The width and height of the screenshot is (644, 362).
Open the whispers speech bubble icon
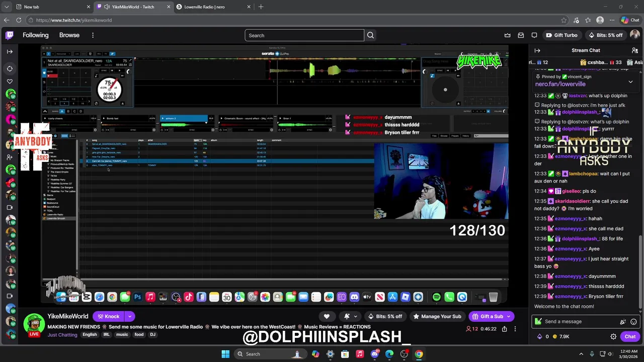tap(534, 35)
